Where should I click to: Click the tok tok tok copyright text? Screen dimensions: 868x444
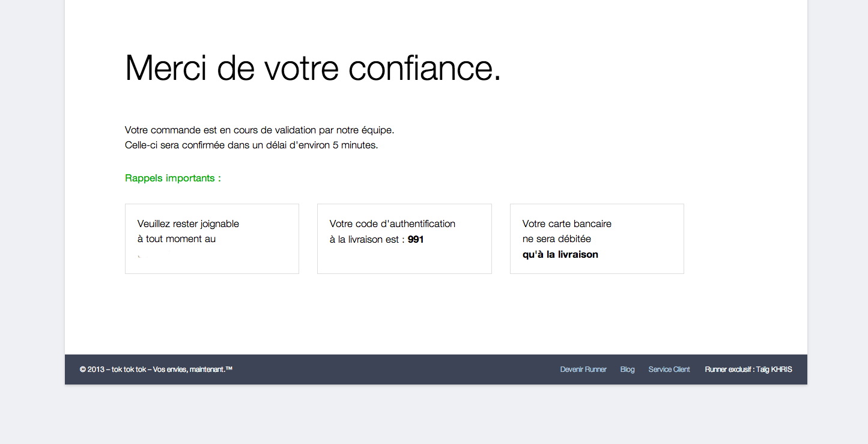(x=156, y=369)
